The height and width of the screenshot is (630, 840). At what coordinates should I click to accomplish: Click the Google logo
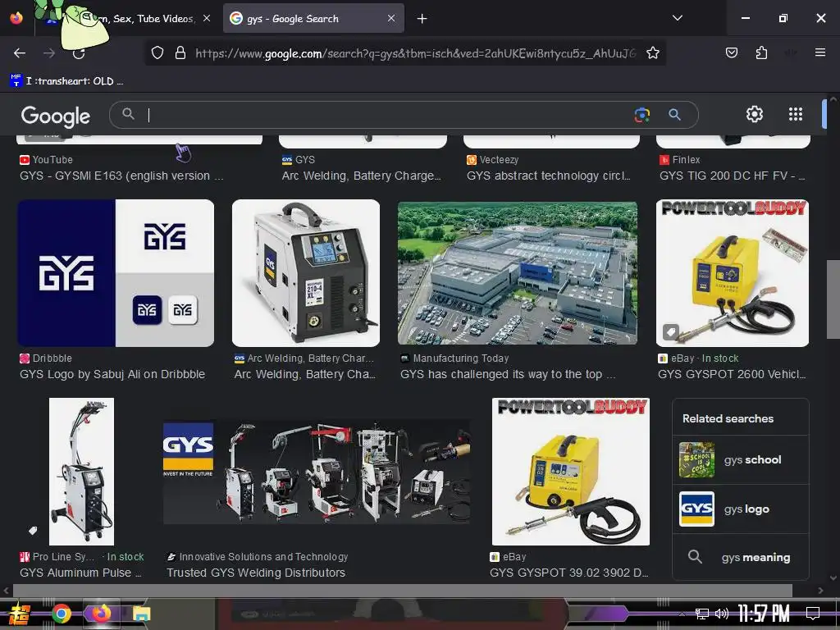click(56, 116)
